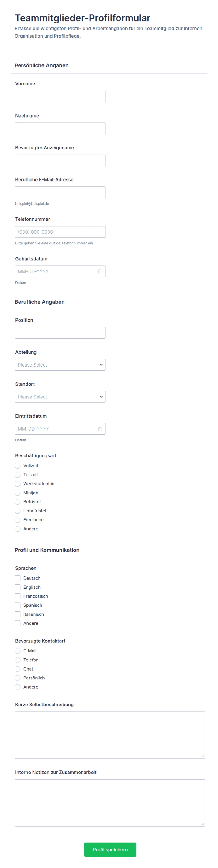Focus the Telefonnummer input box
Viewport: 218px width, 868px height.
click(60, 232)
